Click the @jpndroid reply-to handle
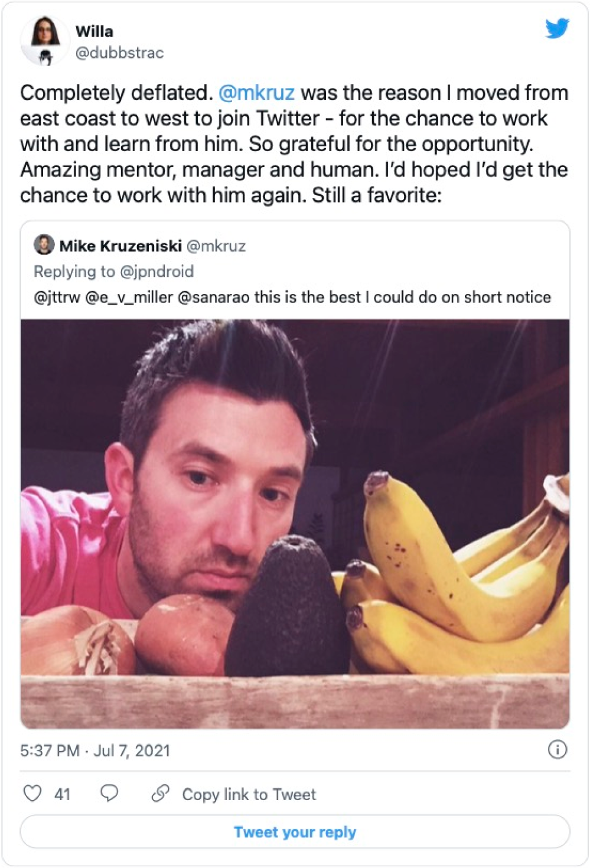This screenshot has width=590, height=868. click(x=157, y=272)
